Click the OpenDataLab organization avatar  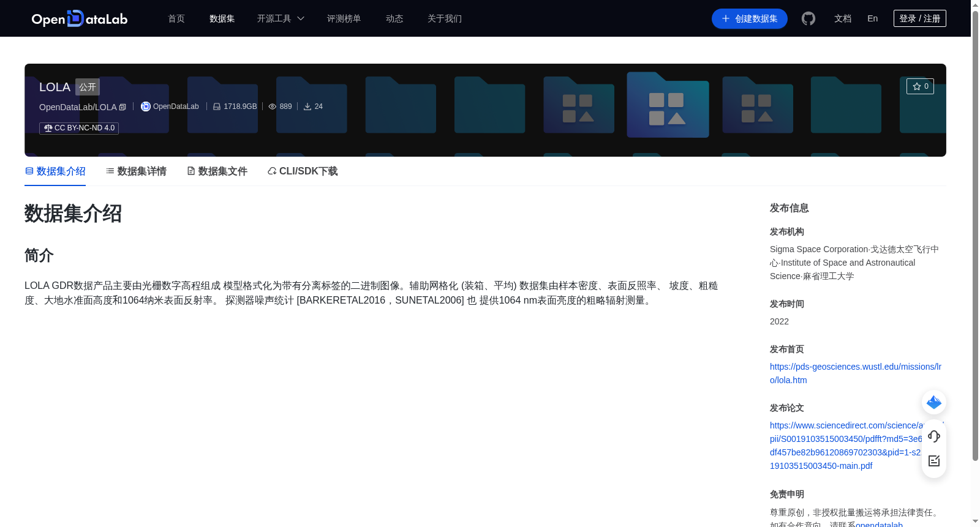(x=146, y=107)
